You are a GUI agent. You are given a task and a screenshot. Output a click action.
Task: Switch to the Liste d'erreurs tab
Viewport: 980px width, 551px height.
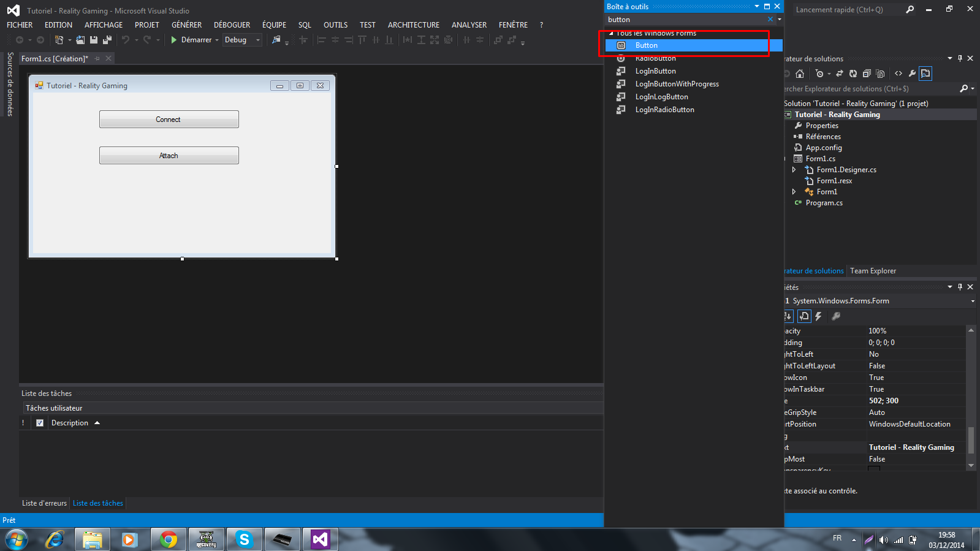(x=44, y=503)
